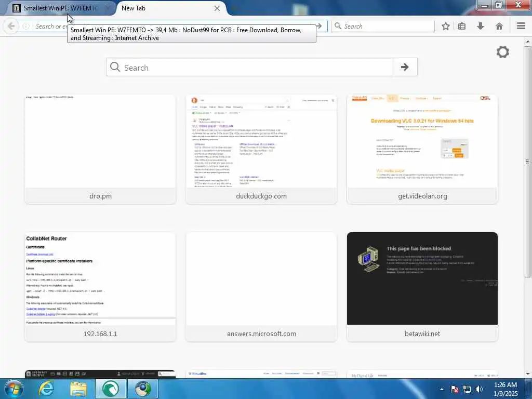Open the 192.168.1.1 CollabNet Router tile

click(x=100, y=287)
